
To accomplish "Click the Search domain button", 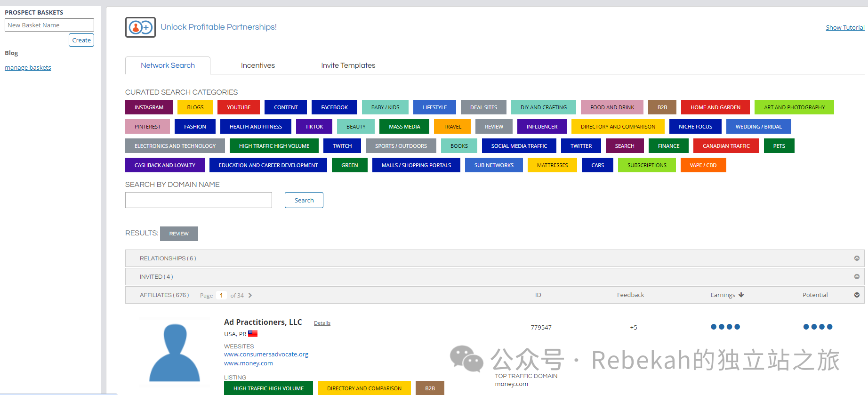I will pos(304,200).
